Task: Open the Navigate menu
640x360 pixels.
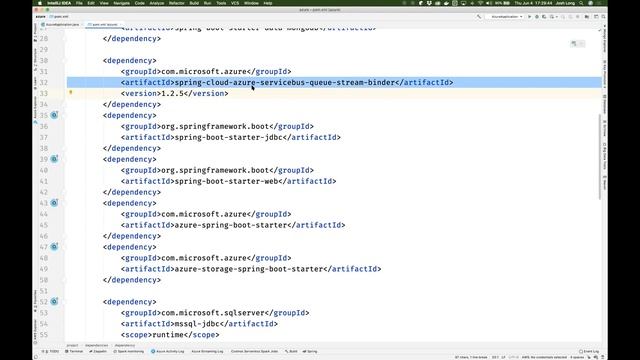Action: pyautogui.click(x=121, y=3)
